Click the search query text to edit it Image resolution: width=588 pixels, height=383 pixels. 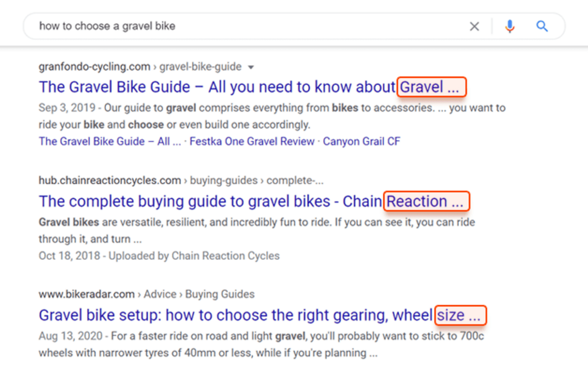click(x=107, y=27)
